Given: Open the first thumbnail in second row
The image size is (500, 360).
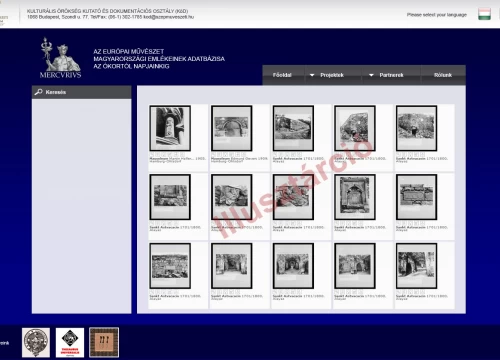Looking at the screenshot, I should [x=170, y=197].
